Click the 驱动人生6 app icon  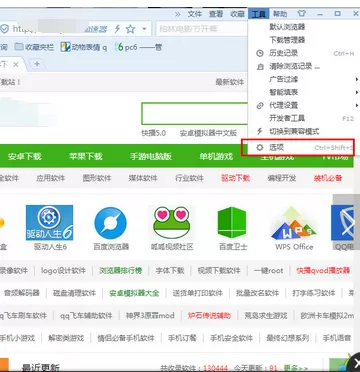tap(50, 223)
